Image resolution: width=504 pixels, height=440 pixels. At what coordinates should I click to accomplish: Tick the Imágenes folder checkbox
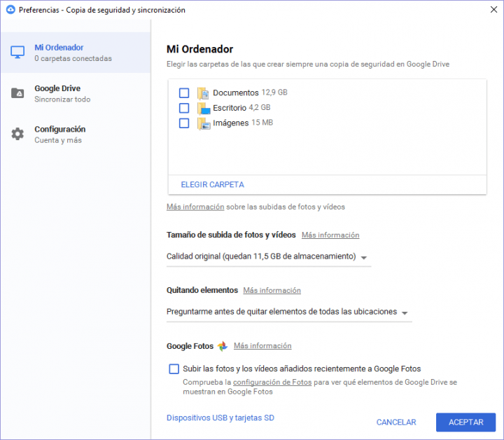(x=184, y=123)
